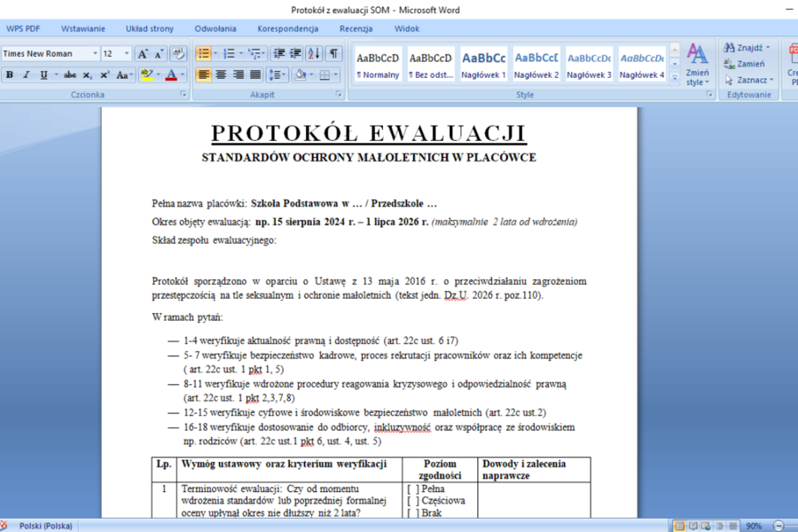Viewport: 798px width, 532px height.
Task: Click the 90% zoom level
Action: click(x=754, y=526)
